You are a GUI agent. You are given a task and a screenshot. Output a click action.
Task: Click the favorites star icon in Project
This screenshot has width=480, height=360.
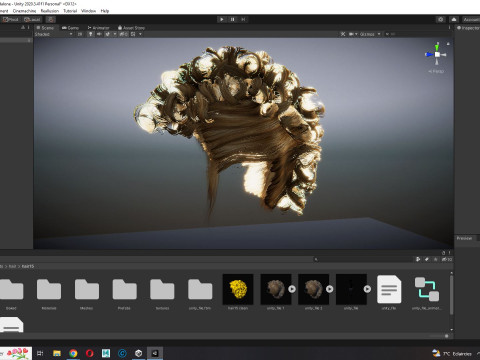coord(435,259)
